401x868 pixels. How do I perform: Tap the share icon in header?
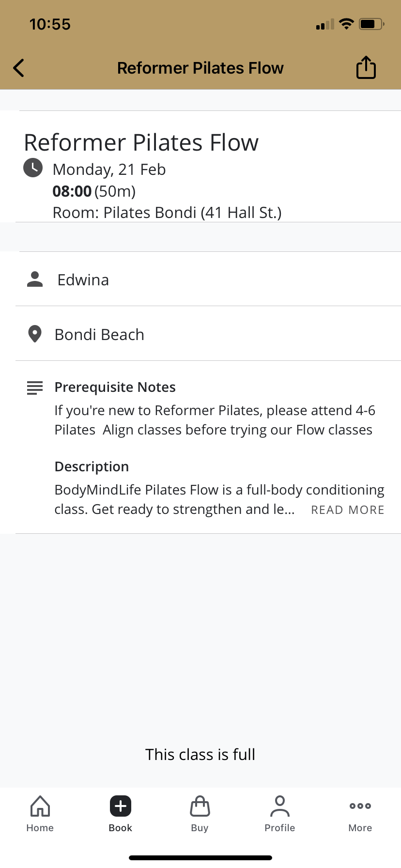tap(366, 67)
